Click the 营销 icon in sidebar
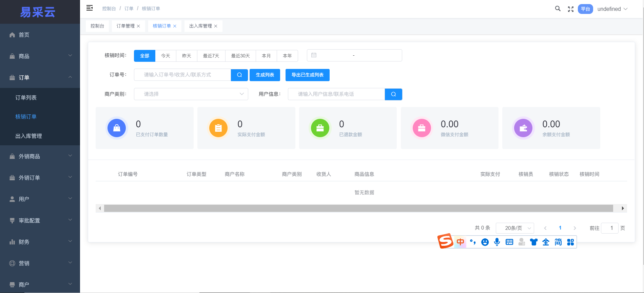The height and width of the screenshot is (293, 644). pos(12,263)
